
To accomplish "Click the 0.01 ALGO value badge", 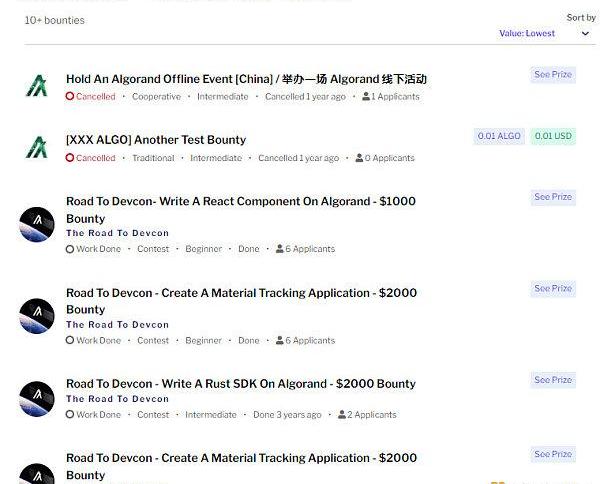I will (x=499, y=136).
